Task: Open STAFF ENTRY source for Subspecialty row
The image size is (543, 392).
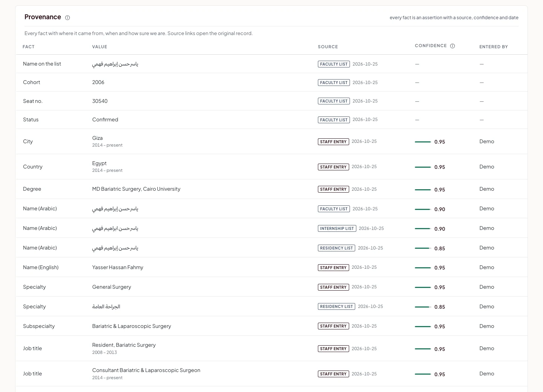Action: (333, 326)
